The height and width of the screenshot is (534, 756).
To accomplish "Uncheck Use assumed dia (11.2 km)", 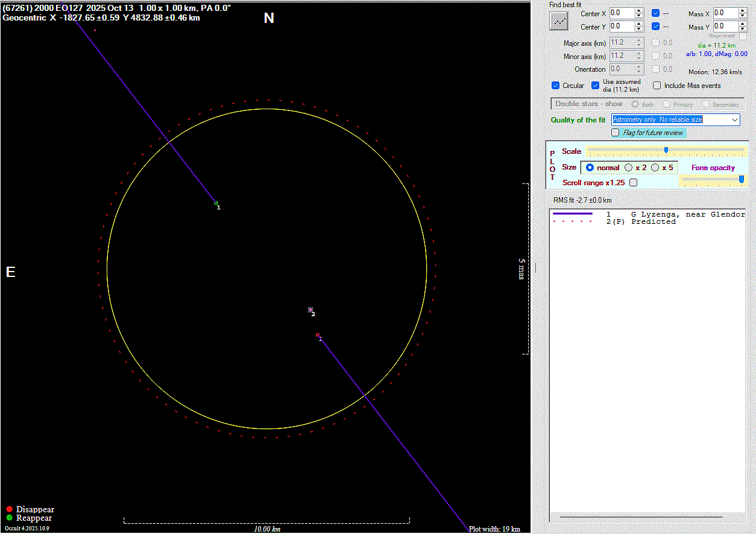I will pyautogui.click(x=596, y=86).
